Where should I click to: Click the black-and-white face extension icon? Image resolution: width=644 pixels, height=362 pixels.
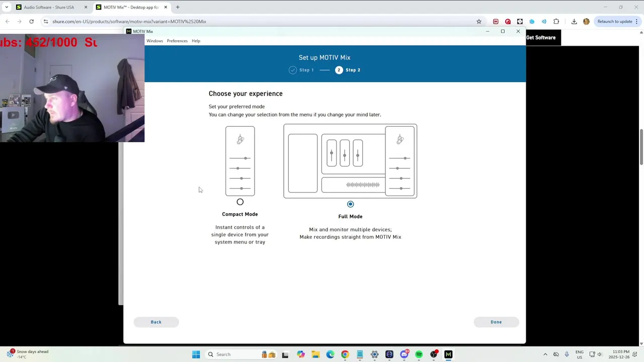pyautogui.click(x=520, y=22)
